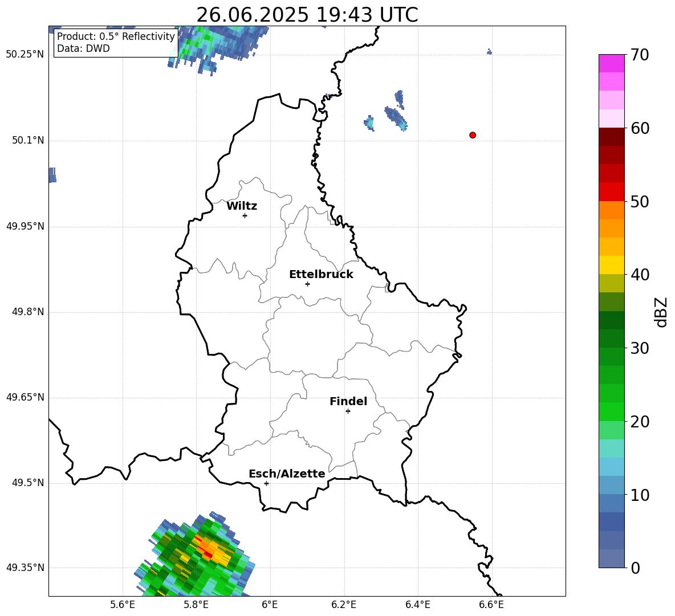Viewport: 675px width, 616px height.
Task: Click the orange colorbar swatch just below 50
Action: click(612, 210)
